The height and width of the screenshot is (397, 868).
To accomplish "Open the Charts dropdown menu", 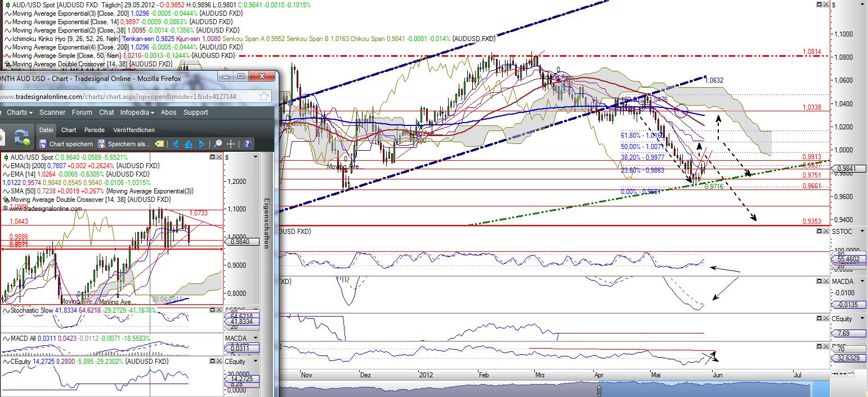I will pos(20,112).
